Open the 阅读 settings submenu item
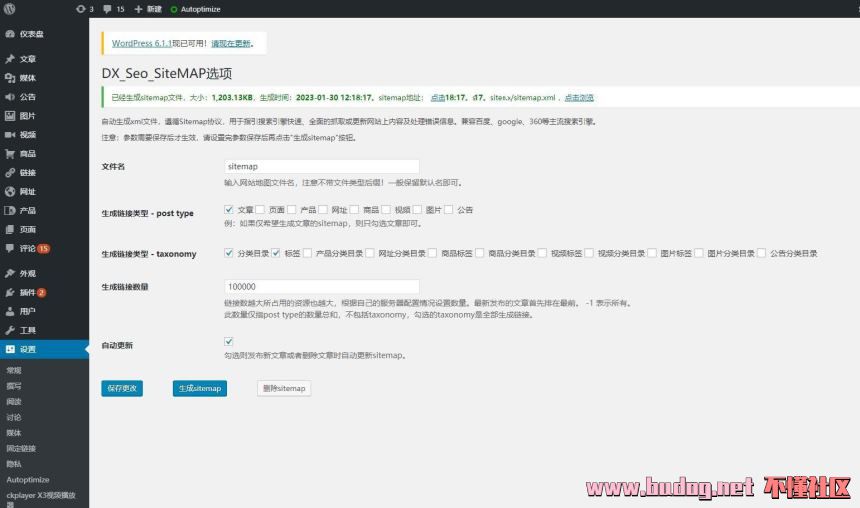The width and height of the screenshot is (860, 508). point(14,402)
